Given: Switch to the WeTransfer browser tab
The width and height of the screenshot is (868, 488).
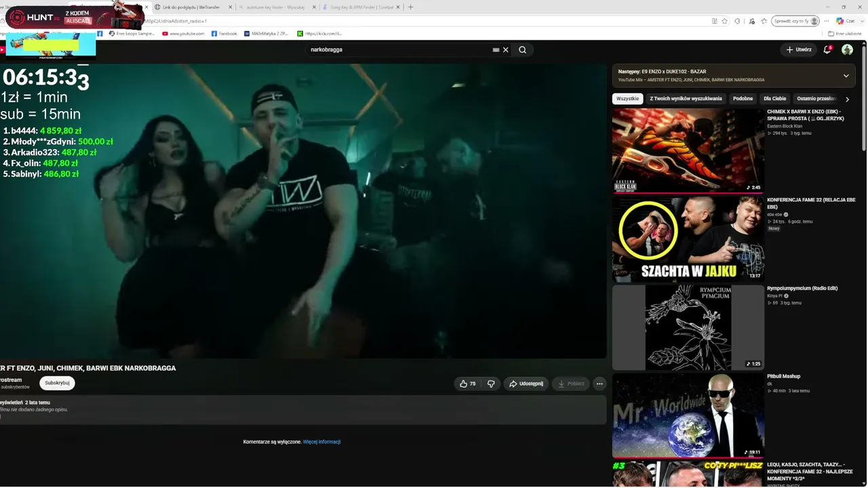Looking at the screenshot, I should pyautogui.click(x=192, y=7).
